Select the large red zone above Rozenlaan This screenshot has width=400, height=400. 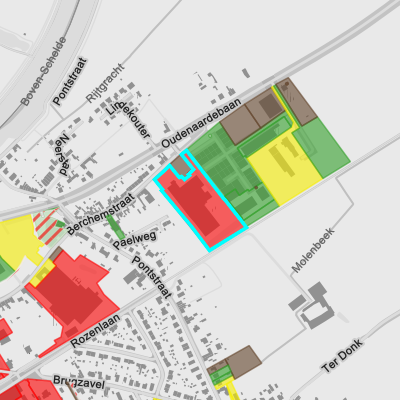point(72,297)
